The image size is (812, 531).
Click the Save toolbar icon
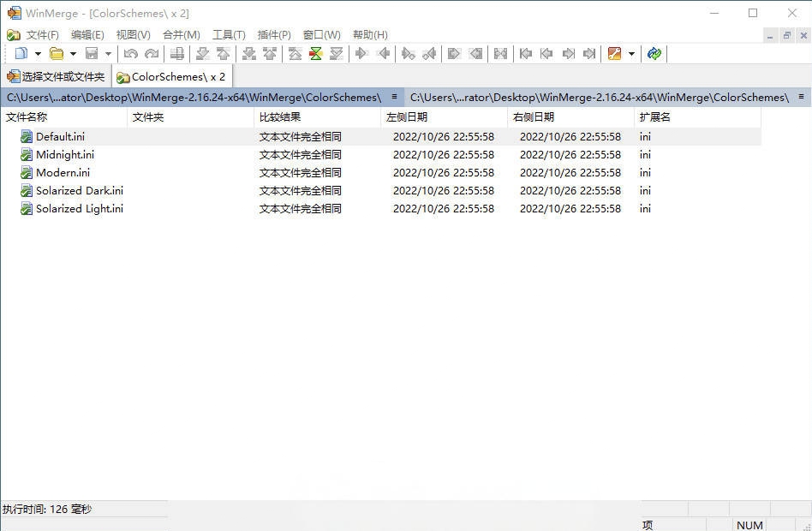93,54
